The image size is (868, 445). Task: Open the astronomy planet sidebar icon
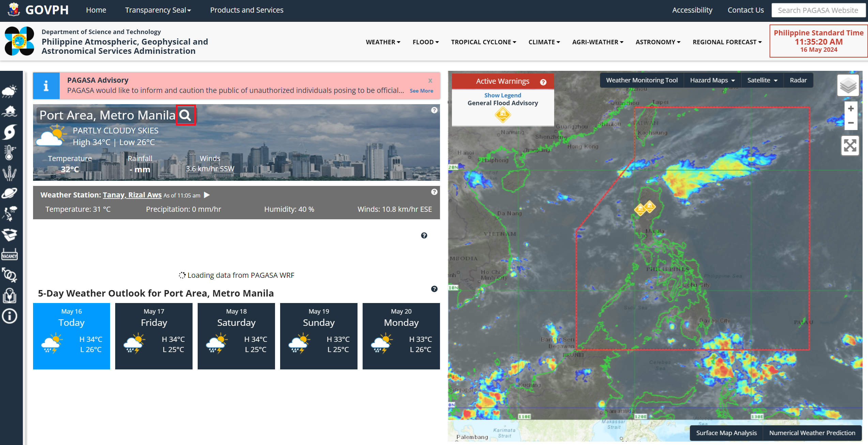point(10,193)
